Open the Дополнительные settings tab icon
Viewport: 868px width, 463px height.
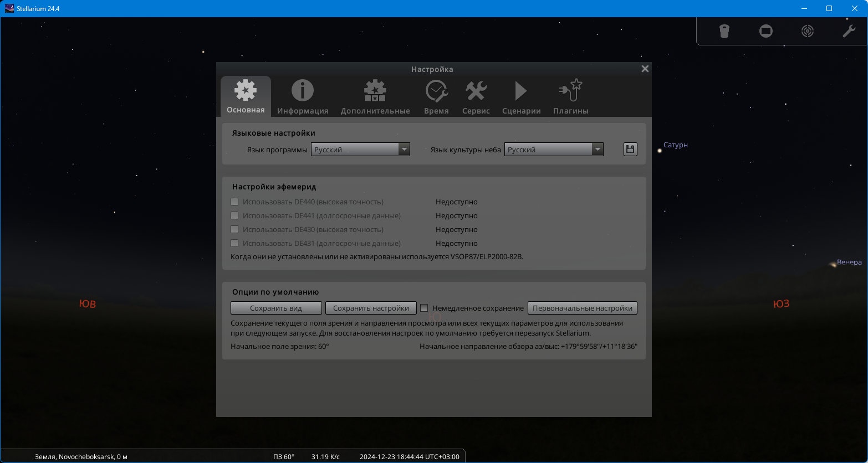(x=375, y=91)
